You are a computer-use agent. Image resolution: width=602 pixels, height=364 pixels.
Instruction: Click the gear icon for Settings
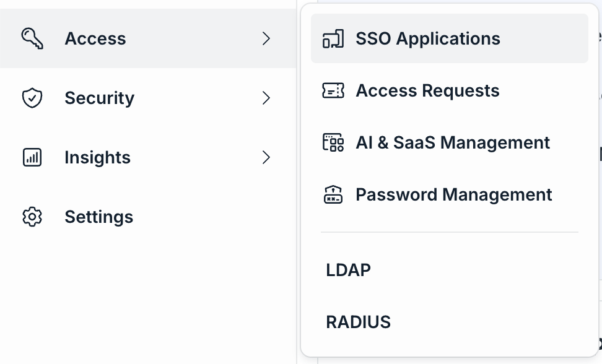(x=32, y=217)
